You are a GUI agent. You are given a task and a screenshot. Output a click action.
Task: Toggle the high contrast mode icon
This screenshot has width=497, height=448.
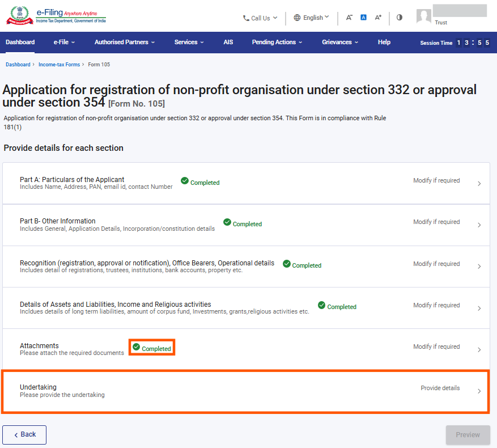point(400,18)
